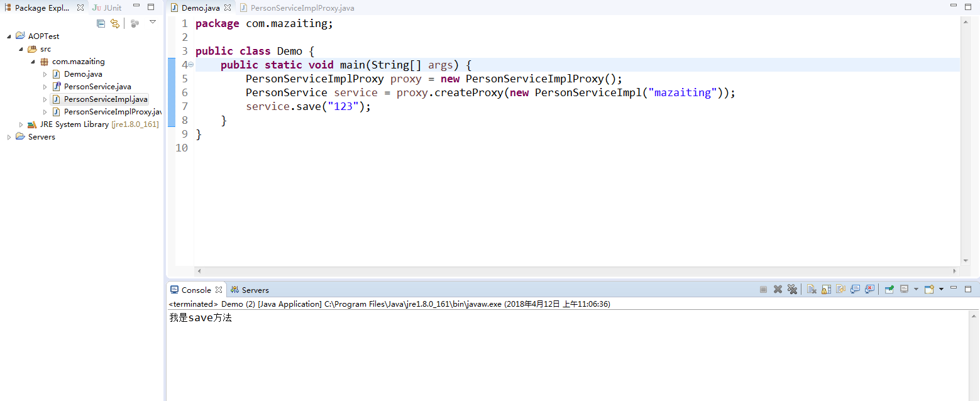Collapse the src folder node
The width and height of the screenshot is (980, 401).
[x=21, y=49]
